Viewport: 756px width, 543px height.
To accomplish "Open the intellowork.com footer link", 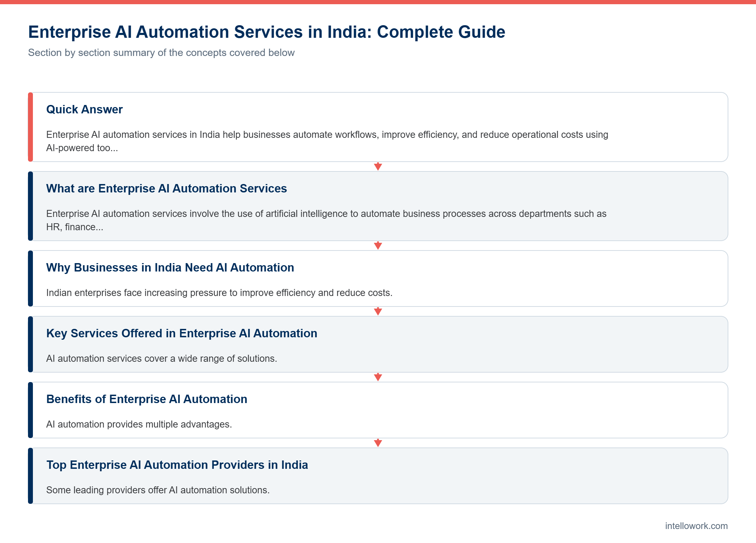I will coord(696,526).
